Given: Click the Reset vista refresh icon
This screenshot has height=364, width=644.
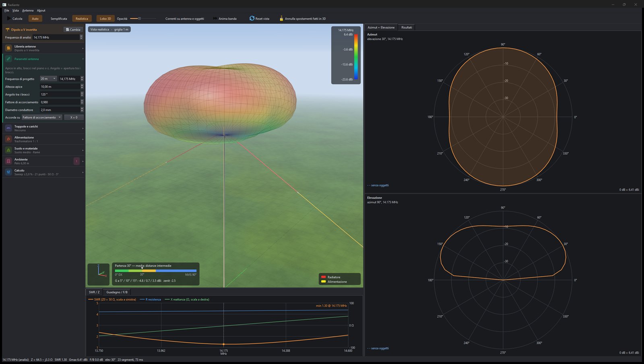Looking at the screenshot, I should tap(252, 19).
